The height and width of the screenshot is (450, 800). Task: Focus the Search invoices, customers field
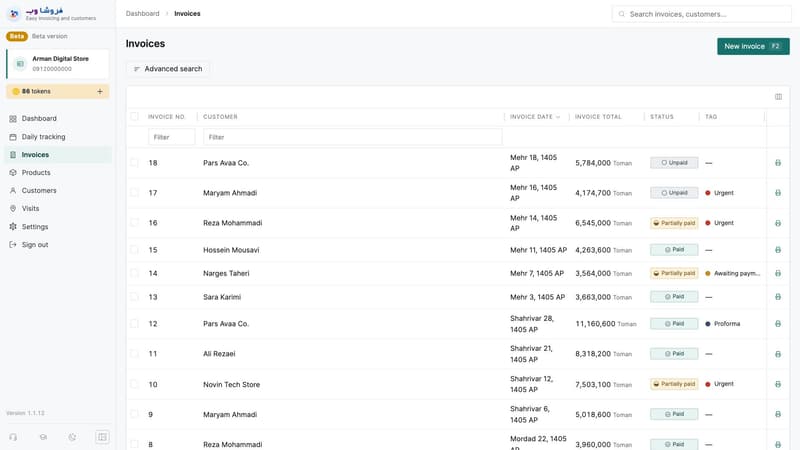click(x=702, y=14)
